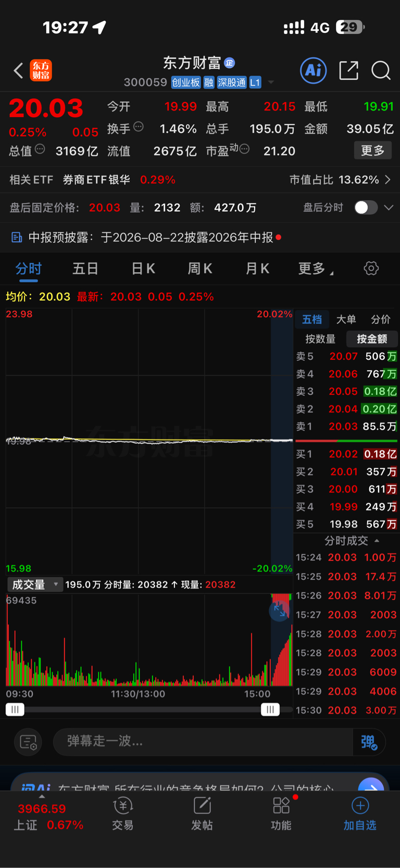400x868 pixels.
Task: Expand the after-hours section chevron
Action: 389,207
